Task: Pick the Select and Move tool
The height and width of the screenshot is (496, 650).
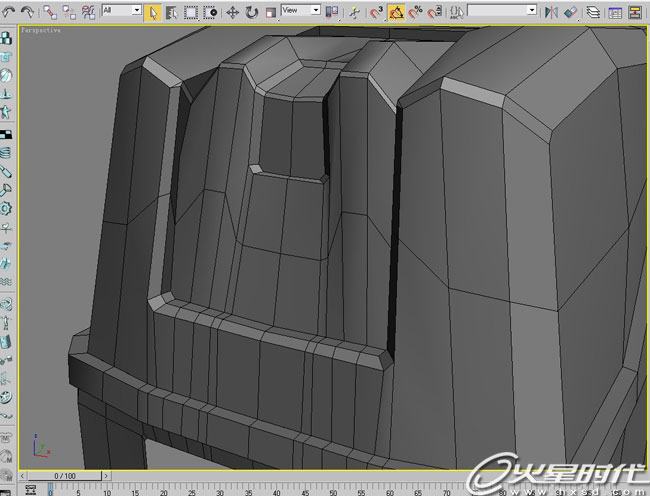Action: [x=232, y=13]
